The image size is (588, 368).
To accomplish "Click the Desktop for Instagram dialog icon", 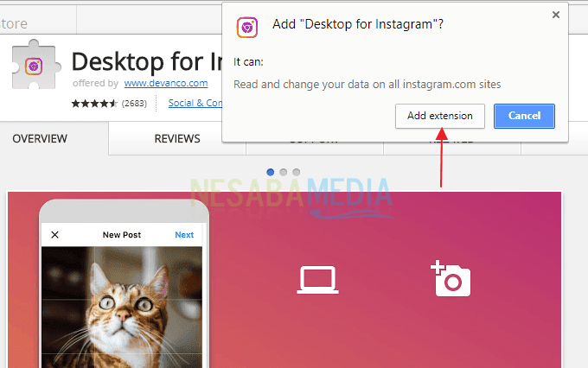I will point(246,28).
